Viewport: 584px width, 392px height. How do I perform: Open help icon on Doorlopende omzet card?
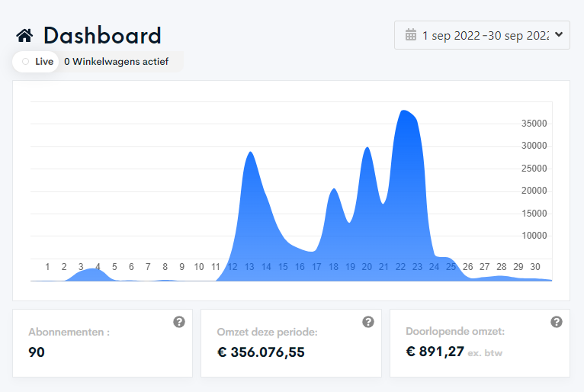click(557, 322)
